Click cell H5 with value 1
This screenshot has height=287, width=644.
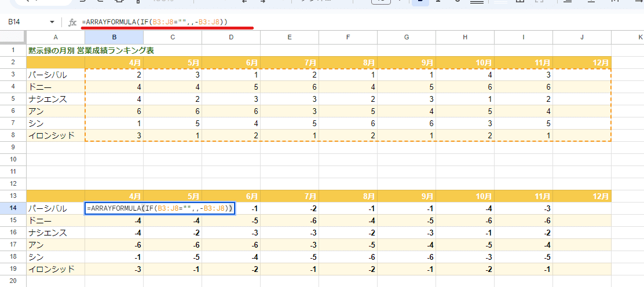466,99
